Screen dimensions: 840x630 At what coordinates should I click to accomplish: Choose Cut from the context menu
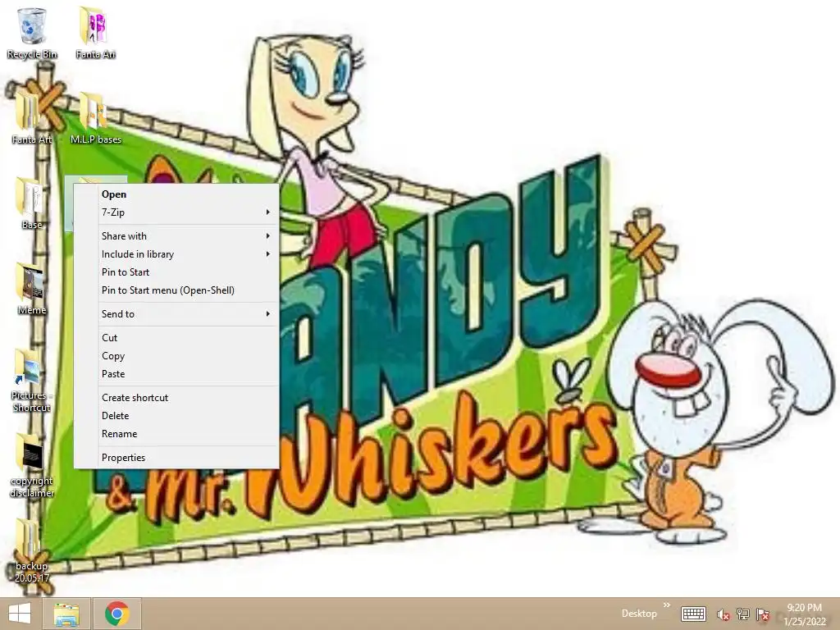(x=176, y=338)
